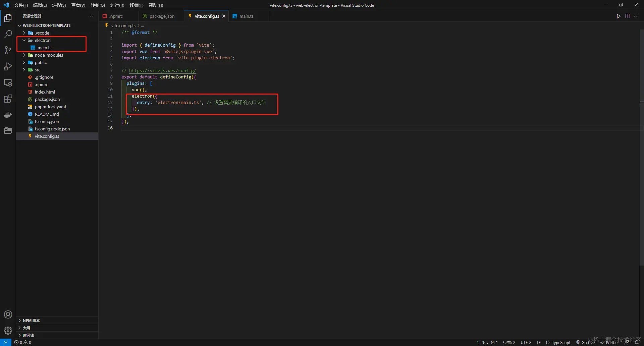
Task: Open editor More Actions ellipsis
Action: coord(636,16)
